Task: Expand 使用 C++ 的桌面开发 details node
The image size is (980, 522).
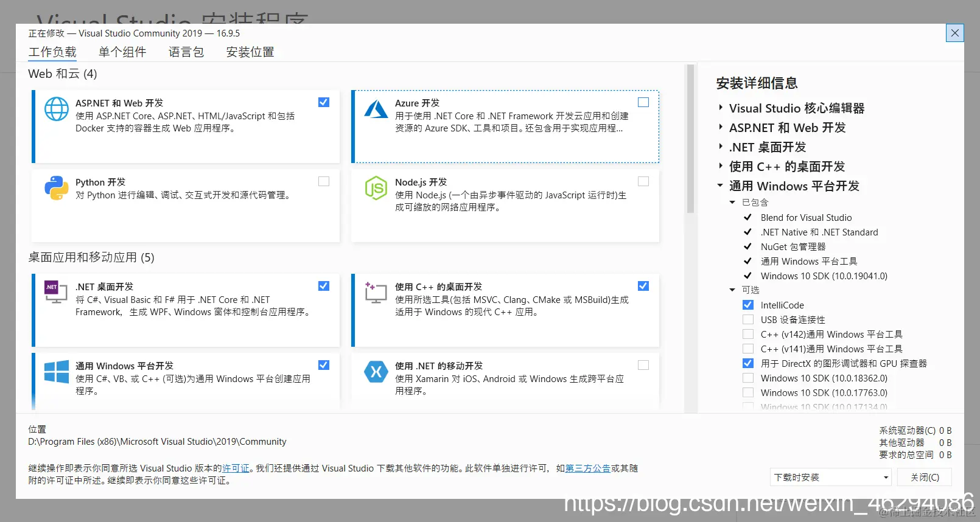Action: (721, 166)
